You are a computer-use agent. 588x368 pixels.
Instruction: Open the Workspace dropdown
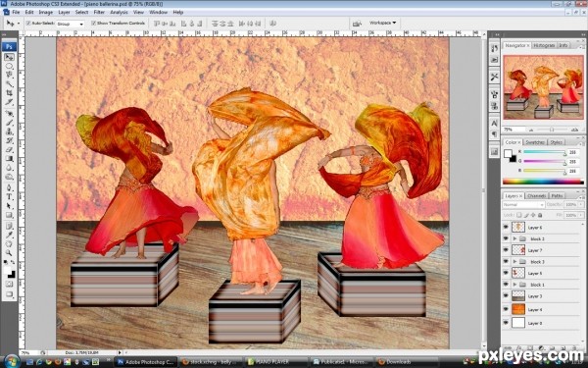pyautogui.click(x=382, y=23)
